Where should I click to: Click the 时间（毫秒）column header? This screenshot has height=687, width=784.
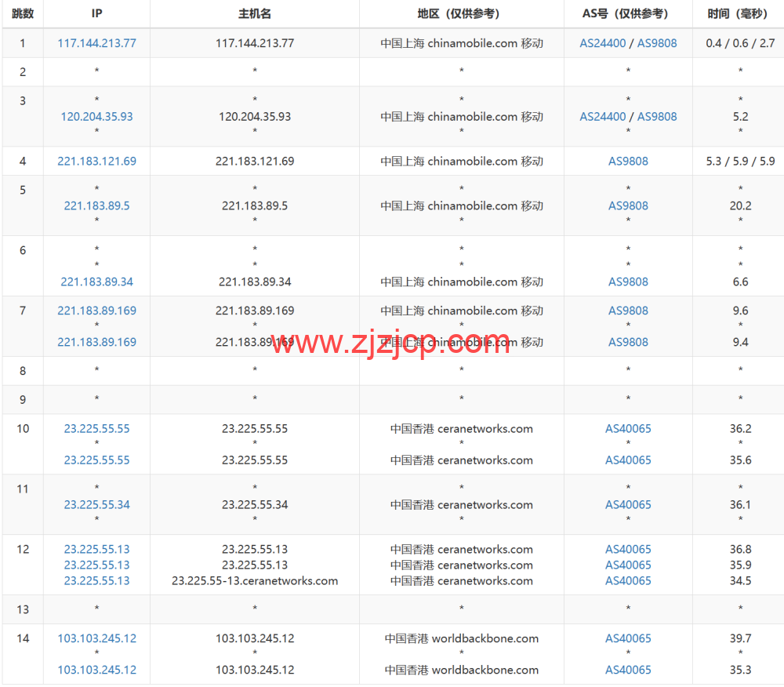point(739,13)
